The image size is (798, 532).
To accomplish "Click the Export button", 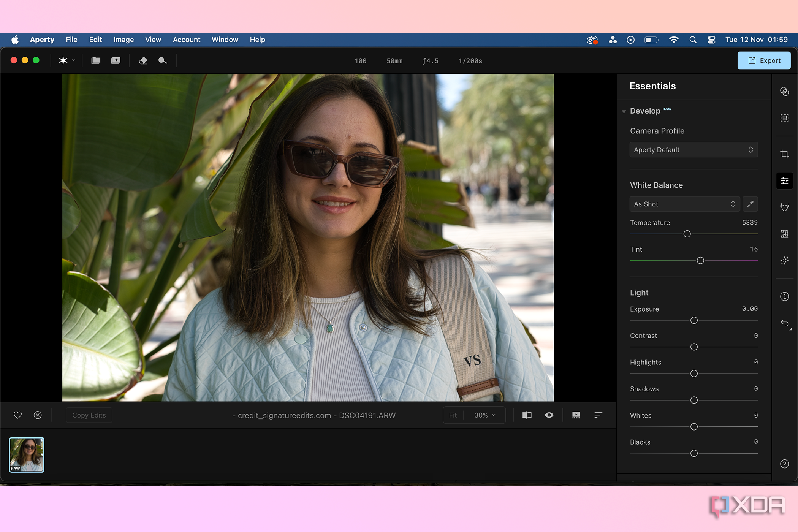I will pos(764,60).
